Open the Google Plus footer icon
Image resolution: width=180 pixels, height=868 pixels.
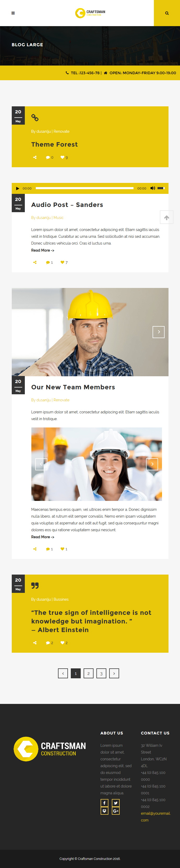(x=116, y=811)
